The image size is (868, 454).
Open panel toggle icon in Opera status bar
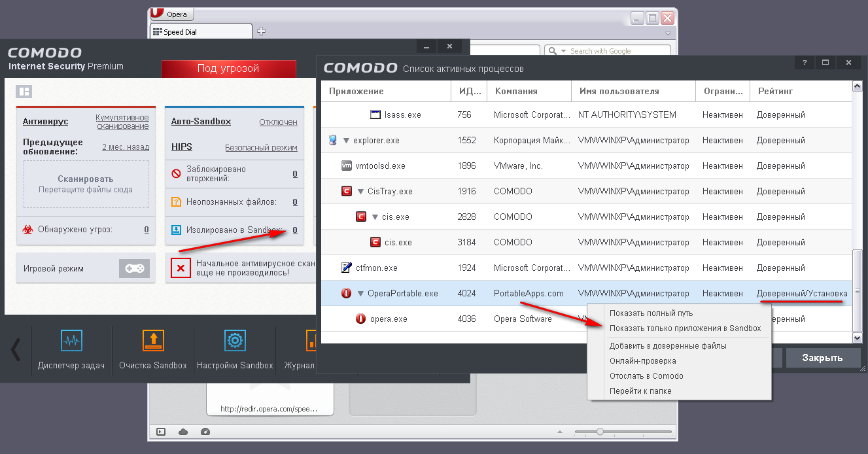(x=161, y=432)
